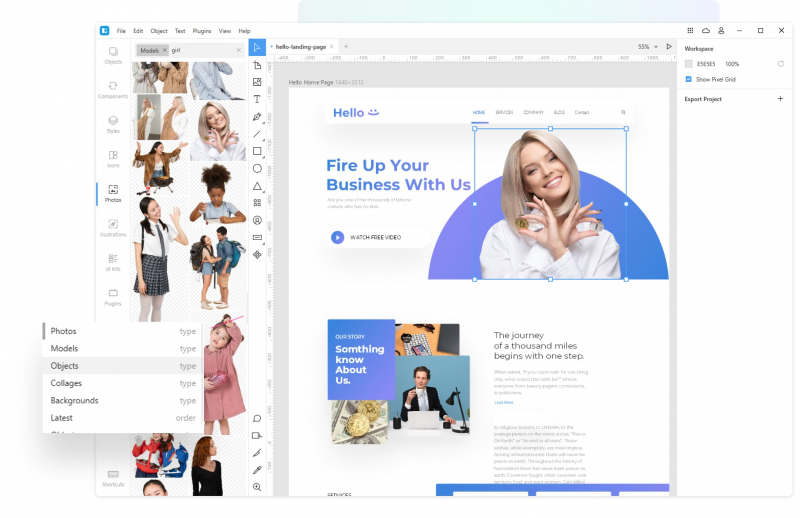Open the 55% zoom dropdown
This screenshot has width=800, height=518.
coord(648,46)
